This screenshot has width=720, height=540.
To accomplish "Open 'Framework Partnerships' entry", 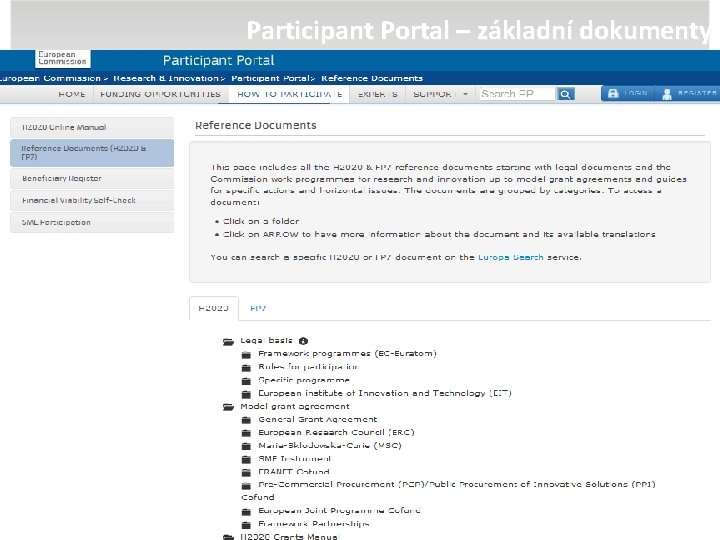I will 314,524.
